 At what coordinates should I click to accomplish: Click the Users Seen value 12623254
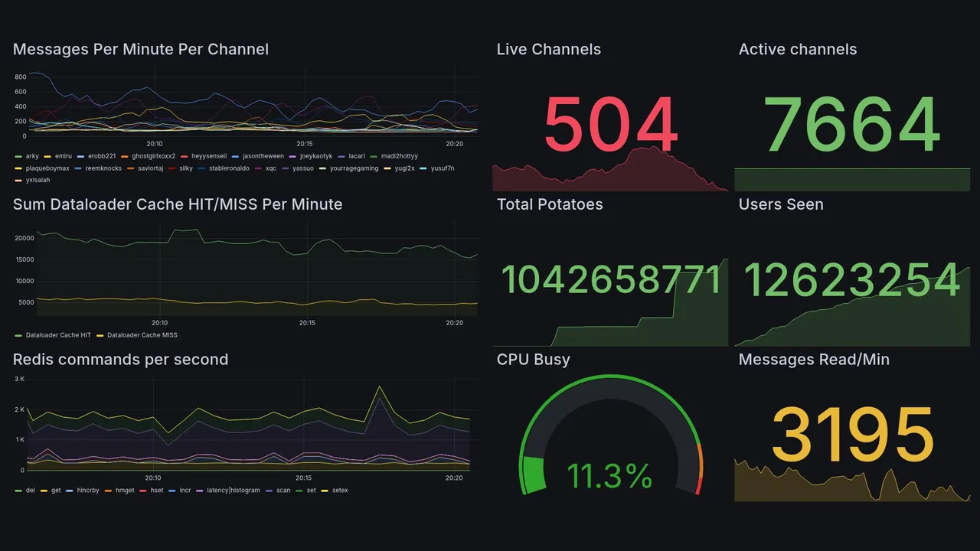tap(852, 280)
